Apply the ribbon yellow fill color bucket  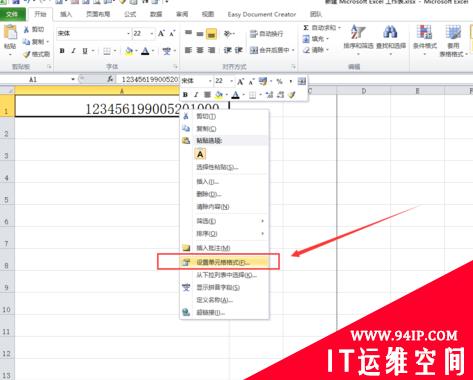(129, 51)
